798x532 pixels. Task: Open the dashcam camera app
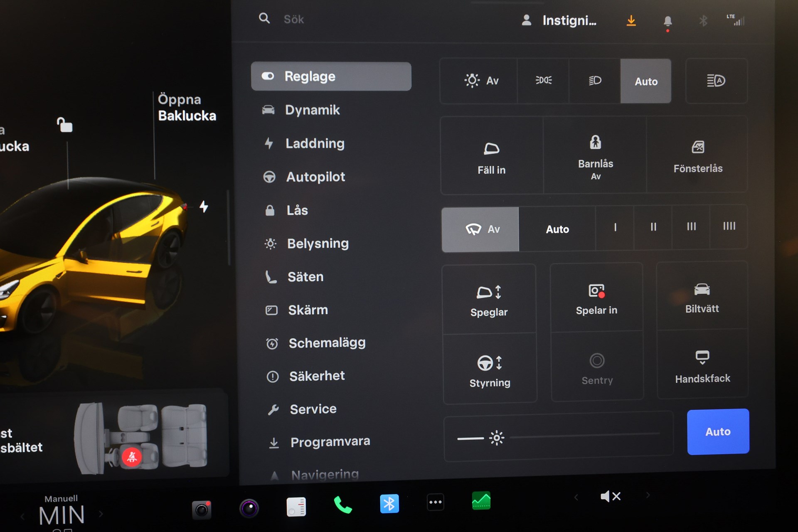(x=202, y=510)
